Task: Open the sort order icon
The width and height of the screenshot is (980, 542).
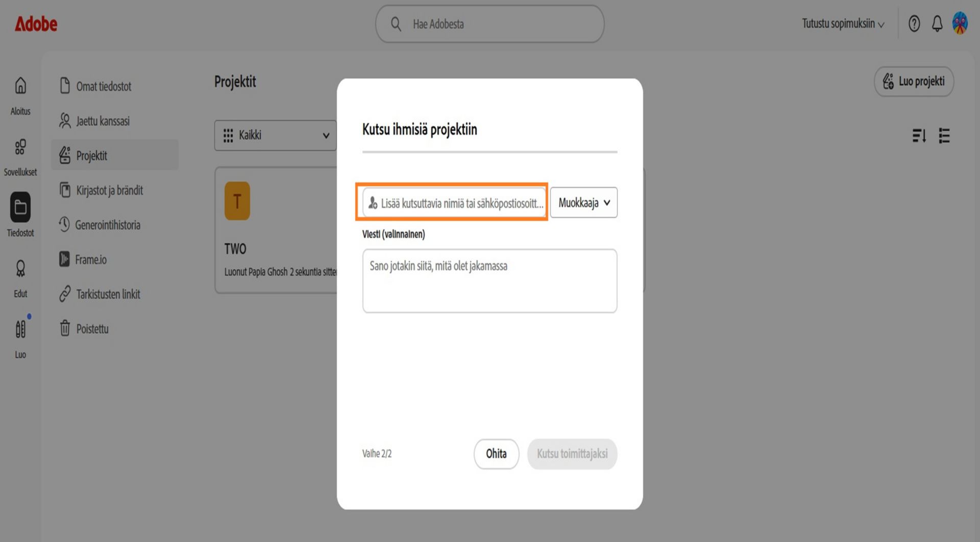Action: [x=919, y=135]
